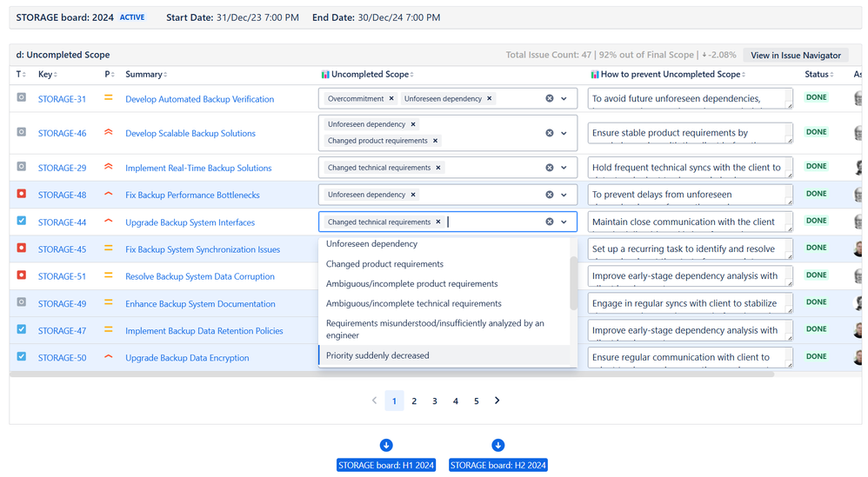Screen dimensions: 868x477
Task: Open 'Fix Backup Performance Bottlenecks' issue link
Action: pos(192,195)
